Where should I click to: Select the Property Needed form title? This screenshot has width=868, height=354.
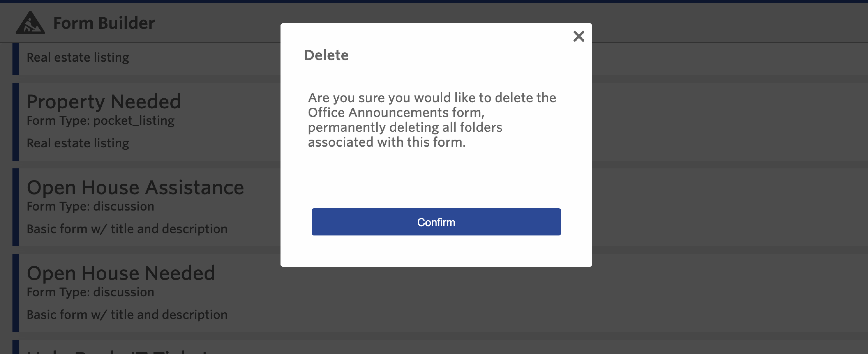[x=103, y=101]
